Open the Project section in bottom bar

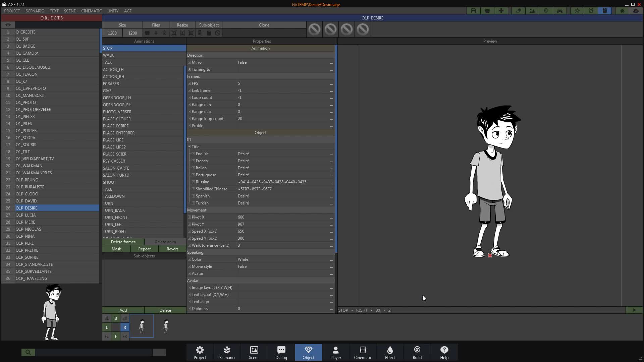[x=200, y=352]
